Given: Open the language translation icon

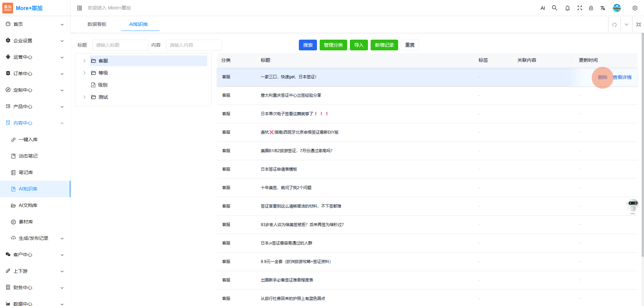Looking at the screenshot, I should point(603,8).
